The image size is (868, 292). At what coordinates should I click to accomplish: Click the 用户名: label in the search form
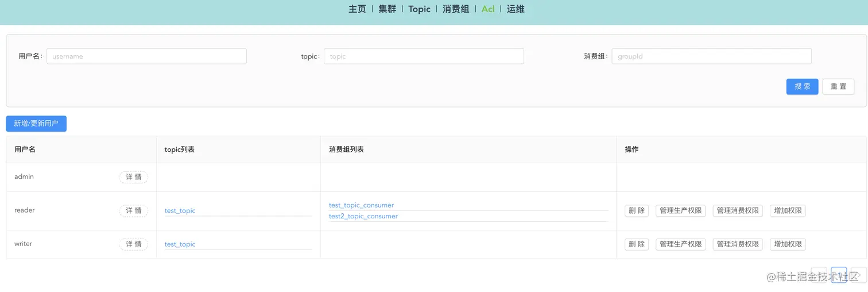[30, 56]
